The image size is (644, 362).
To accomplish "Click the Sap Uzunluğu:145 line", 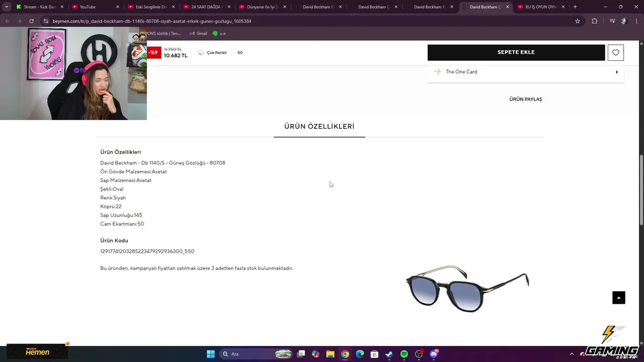I will 121,215.
